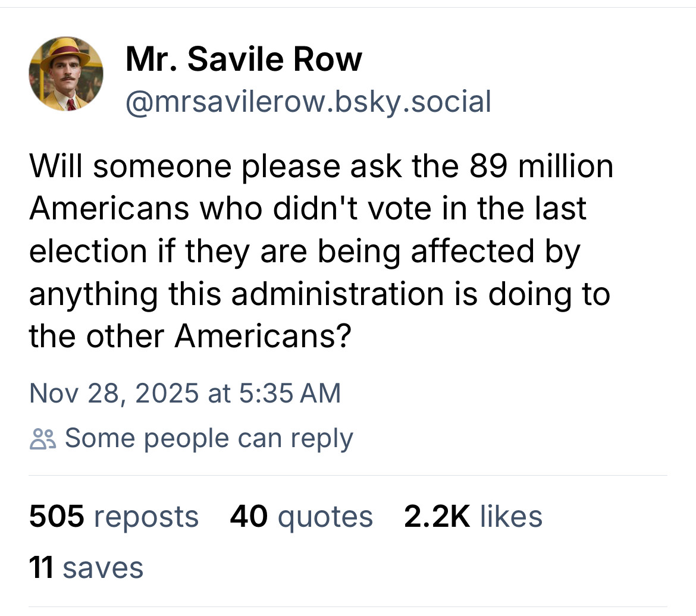Click the display name Mr. Savile Row
The image size is (696, 616).
[243, 59]
